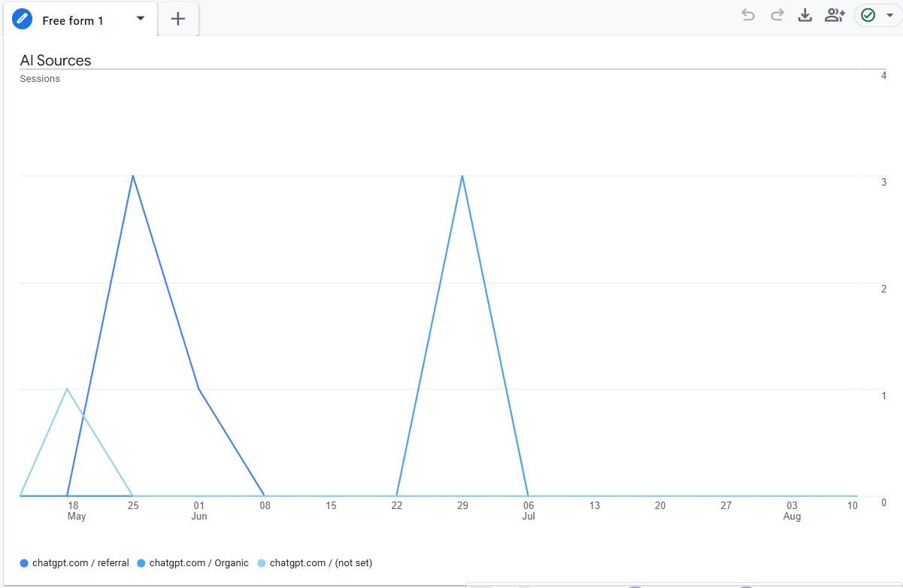Image resolution: width=903 pixels, height=588 pixels.
Task: Click the green checkmark status icon
Action: [868, 15]
